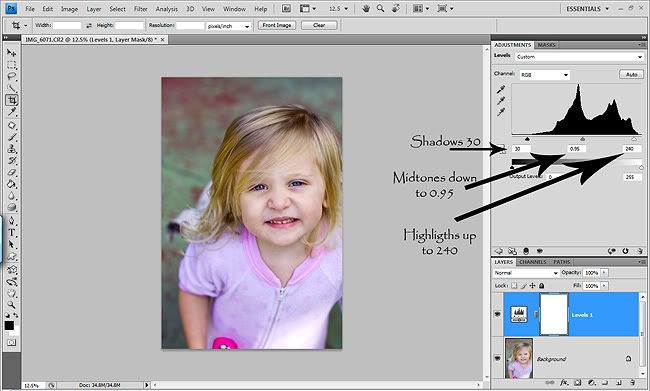The height and width of the screenshot is (391, 650).
Task: Open the Image menu
Action: coord(69,9)
